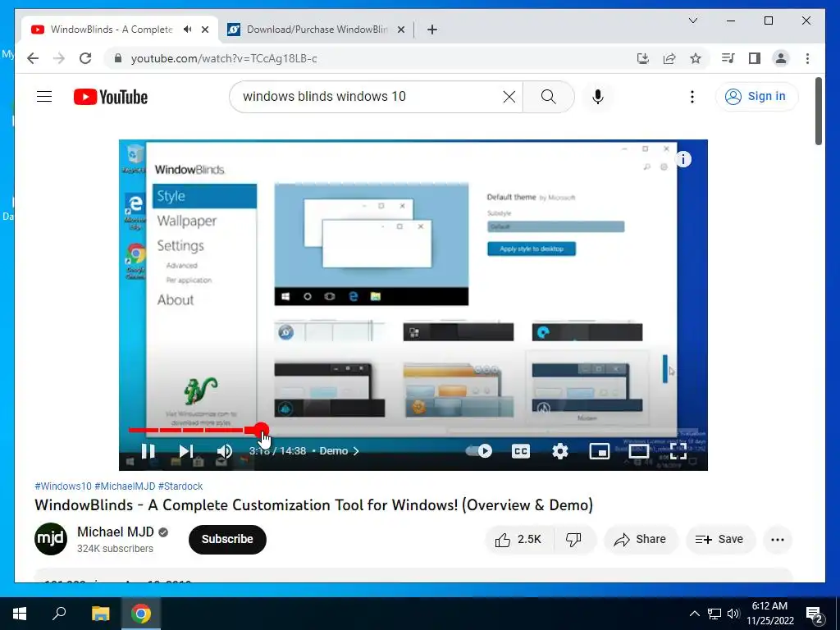Switch to theater mode
Viewport: 840px width, 630px height.
[638, 451]
